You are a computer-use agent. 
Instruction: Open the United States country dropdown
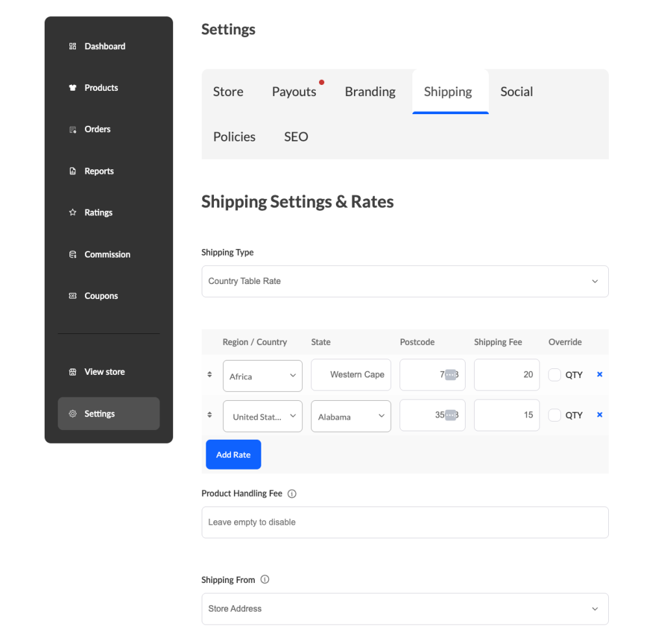263,416
